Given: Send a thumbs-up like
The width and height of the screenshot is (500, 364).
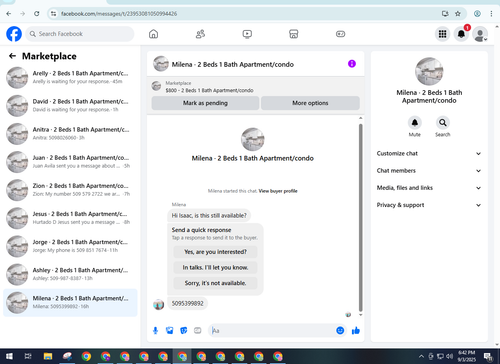Looking at the screenshot, I should pyautogui.click(x=356, y=330).
